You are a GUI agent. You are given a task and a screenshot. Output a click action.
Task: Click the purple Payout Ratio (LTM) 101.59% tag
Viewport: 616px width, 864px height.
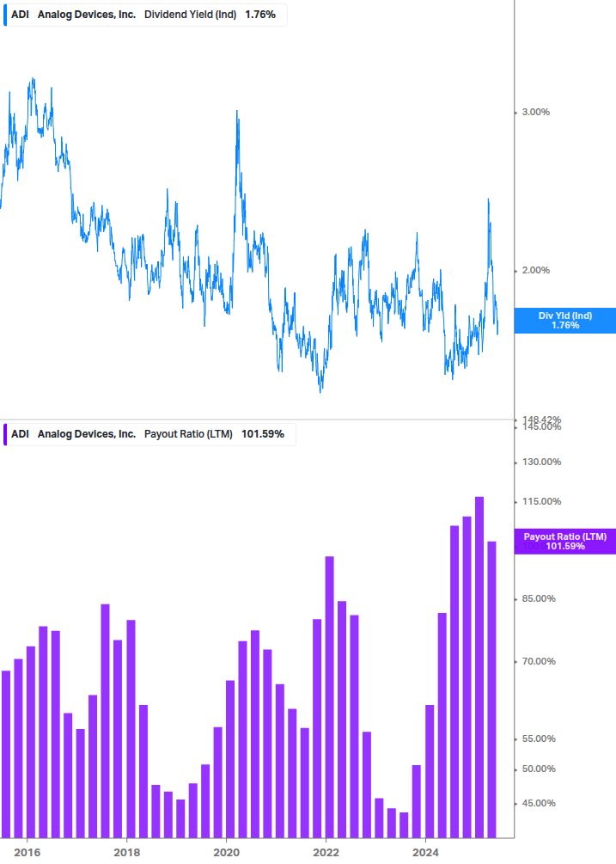point(564,541)
